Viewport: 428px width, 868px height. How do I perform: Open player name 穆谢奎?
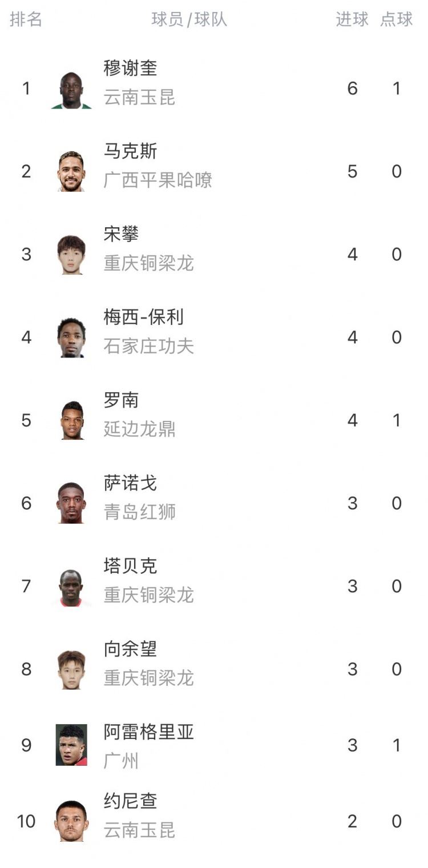[130, 69]
